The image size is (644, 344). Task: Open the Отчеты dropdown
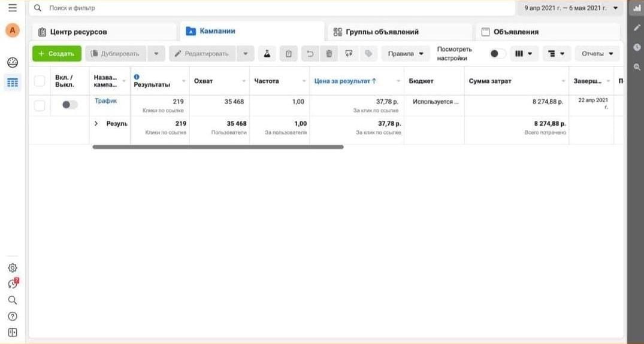pos(597,54)
